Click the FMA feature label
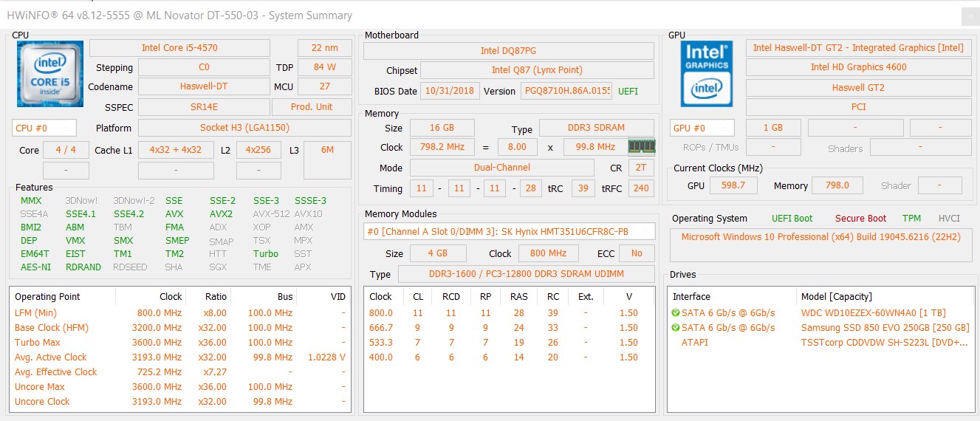The height and width of the screenshot is (421, 980). tap(175, 227)
